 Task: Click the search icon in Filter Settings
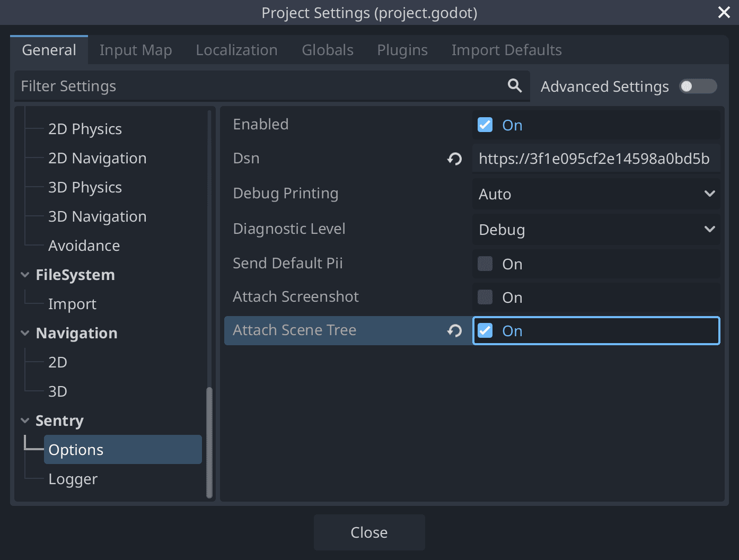coord(514,85)
